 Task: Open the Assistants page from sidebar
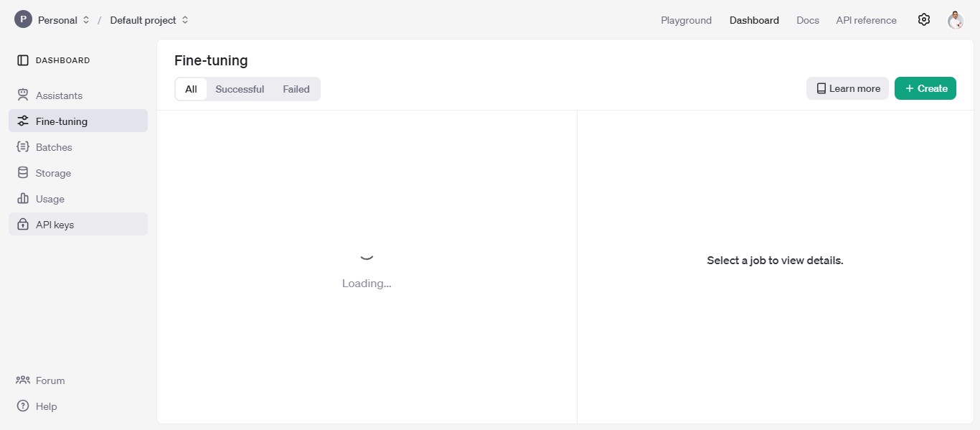[x=78, y=95]
